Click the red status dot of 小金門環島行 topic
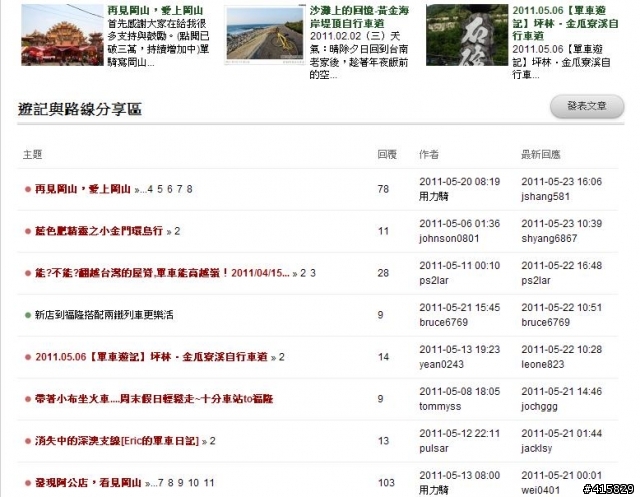 click(x=28, y=231)
